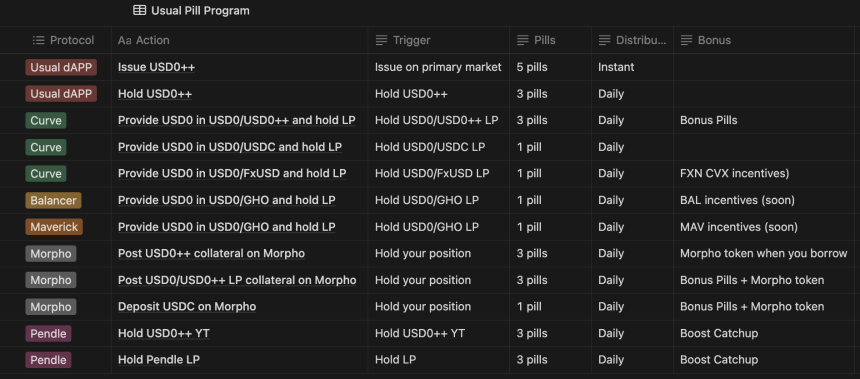The width and height of the screenshot is (860, 379).
Task: Click the 'Instant' distribution cell
Action: [x=616, y=67]
